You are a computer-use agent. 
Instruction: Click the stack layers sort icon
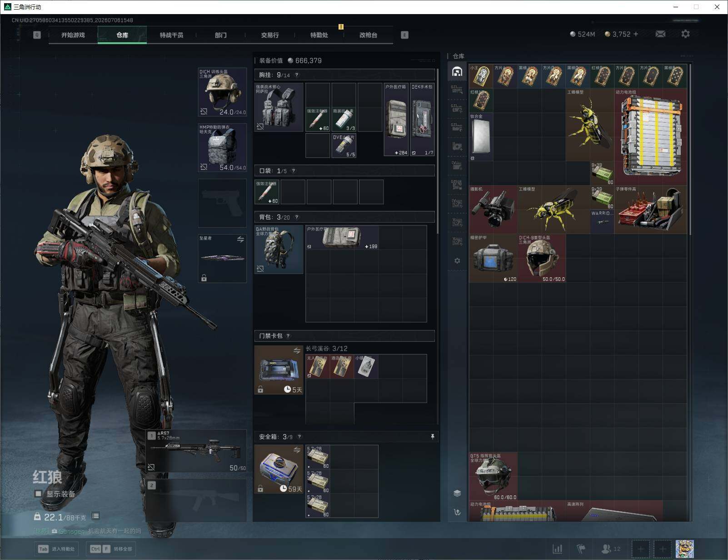pos(457,494)
